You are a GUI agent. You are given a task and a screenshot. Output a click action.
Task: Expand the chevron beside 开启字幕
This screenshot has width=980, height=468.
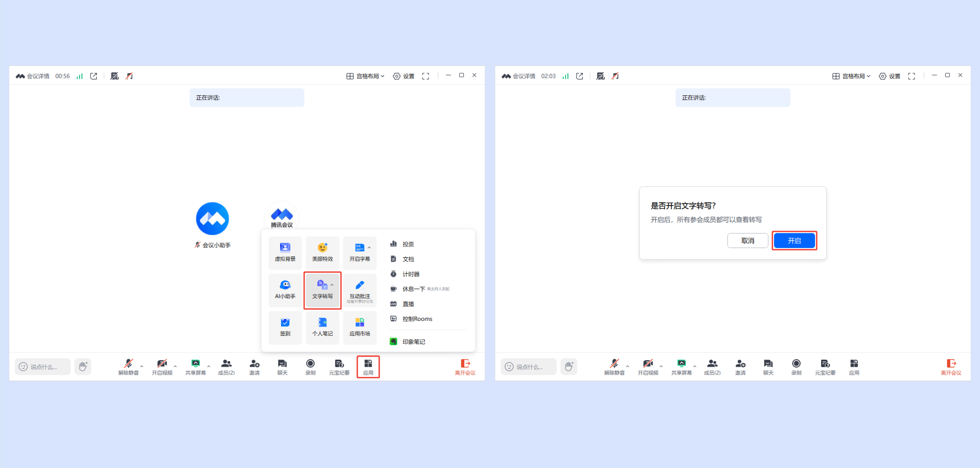point(369,248)
